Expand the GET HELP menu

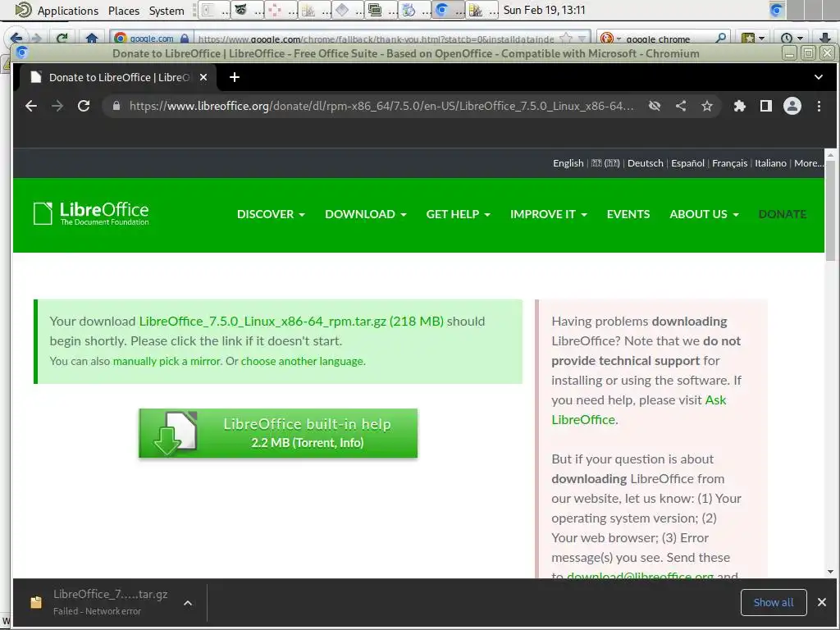tap(458, 214)
